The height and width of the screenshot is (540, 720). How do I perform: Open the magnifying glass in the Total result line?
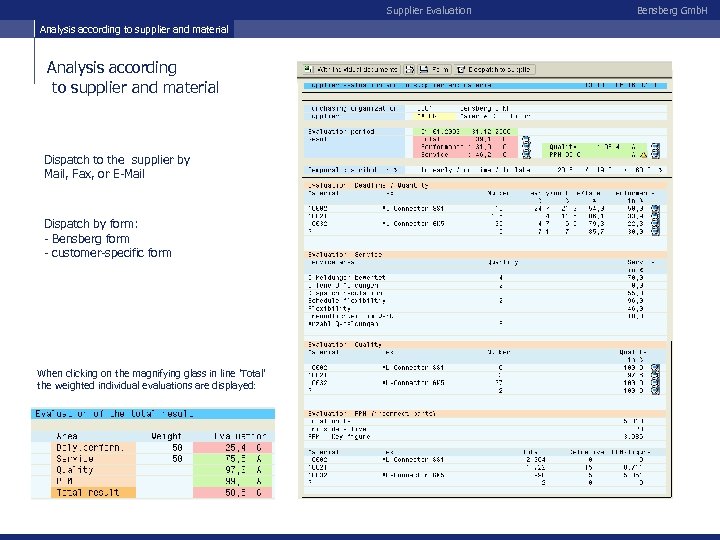[x=526, y=139]
